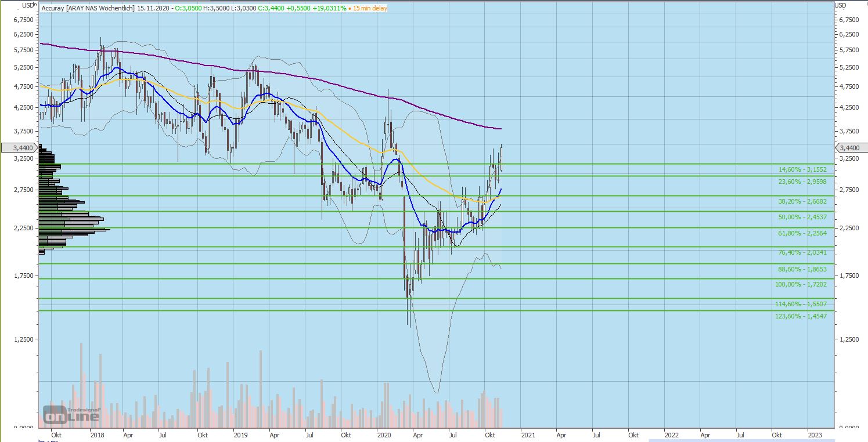This screenshot has height=442, width=868.
Task: Click the 2018 label on time axis
Action: pos(98,434)
